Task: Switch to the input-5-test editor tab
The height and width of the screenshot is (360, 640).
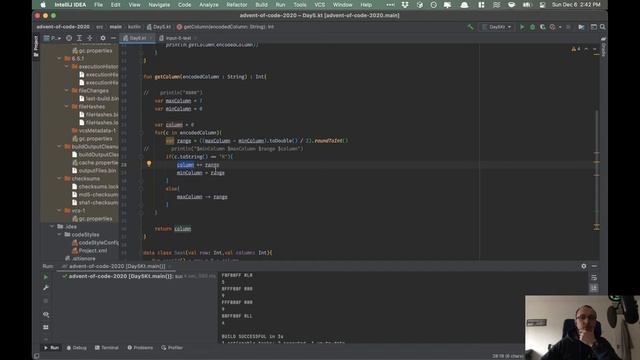Action: (178, 38)
